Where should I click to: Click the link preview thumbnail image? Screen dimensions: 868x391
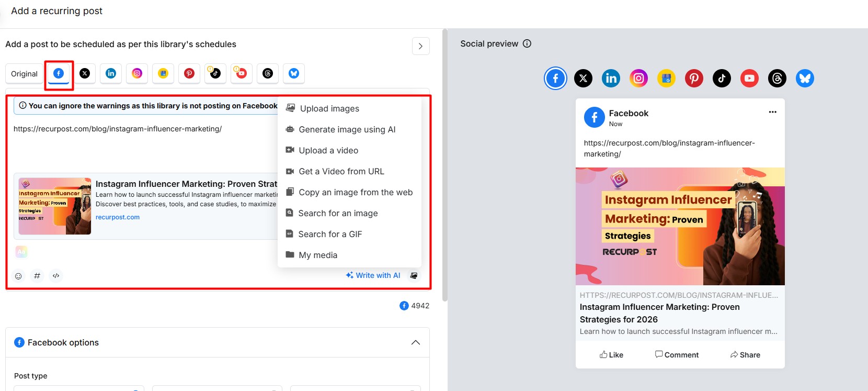pos(55,206)
